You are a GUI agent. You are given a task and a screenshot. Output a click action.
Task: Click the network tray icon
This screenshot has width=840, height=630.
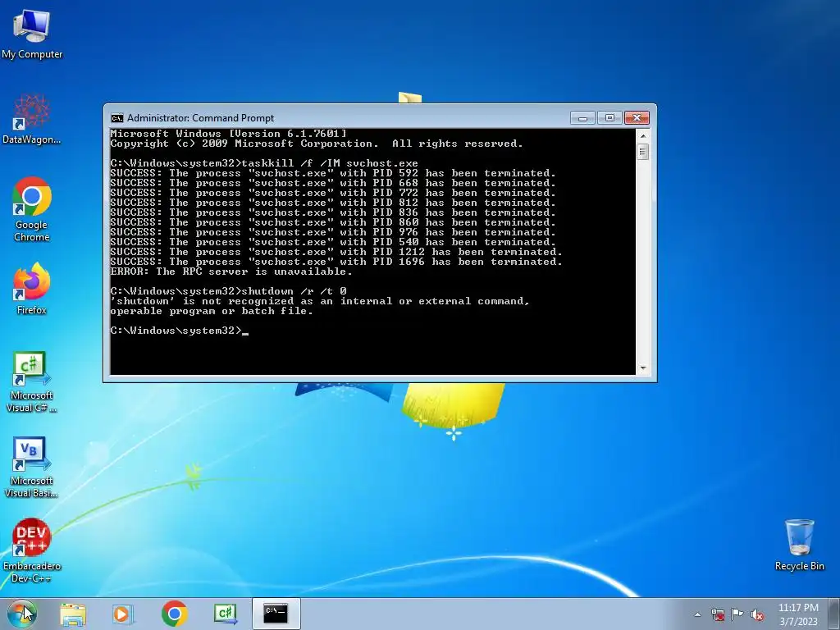(x=718, y=614)
